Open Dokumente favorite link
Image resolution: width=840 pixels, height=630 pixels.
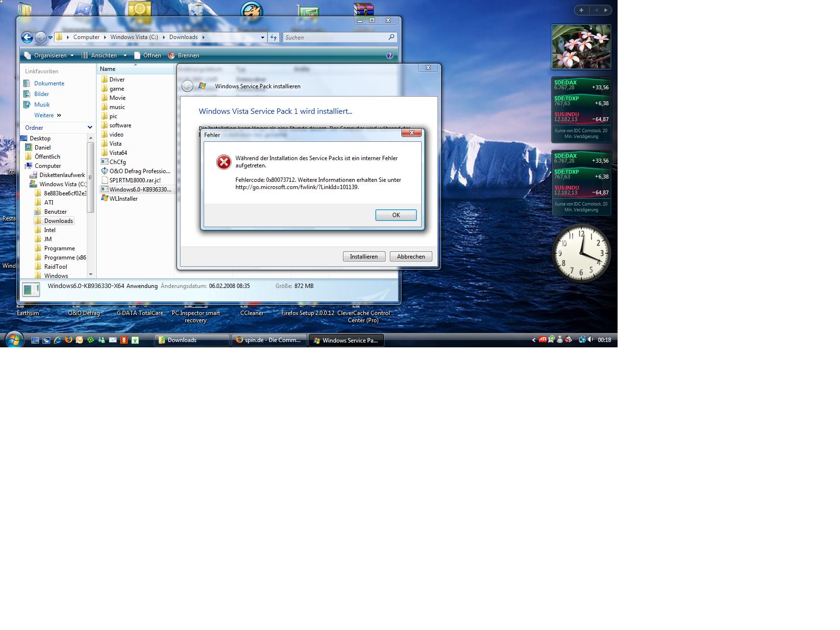(49, 83)
